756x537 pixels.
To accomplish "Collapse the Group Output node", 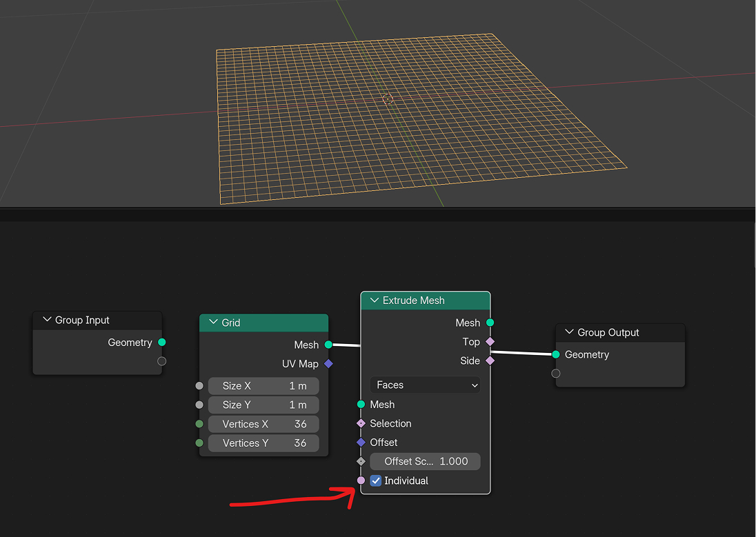I will (569, 332).
